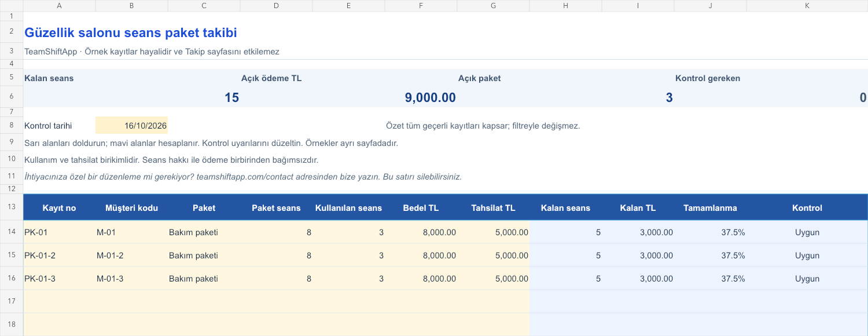
Task: Click Tahsilat TL 5,000.00 in PK-01 row
Action: pos(512,232)
